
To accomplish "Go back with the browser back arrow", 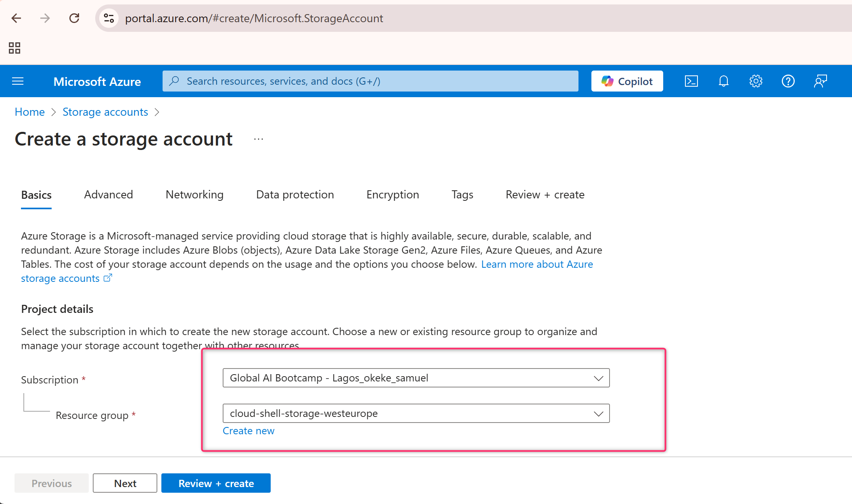I will [16, 18].
